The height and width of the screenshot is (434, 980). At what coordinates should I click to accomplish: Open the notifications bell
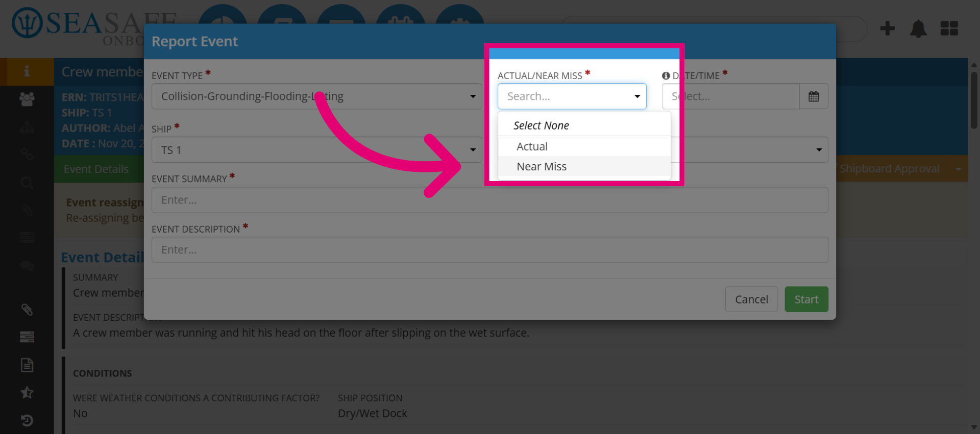tap(918, 29)
